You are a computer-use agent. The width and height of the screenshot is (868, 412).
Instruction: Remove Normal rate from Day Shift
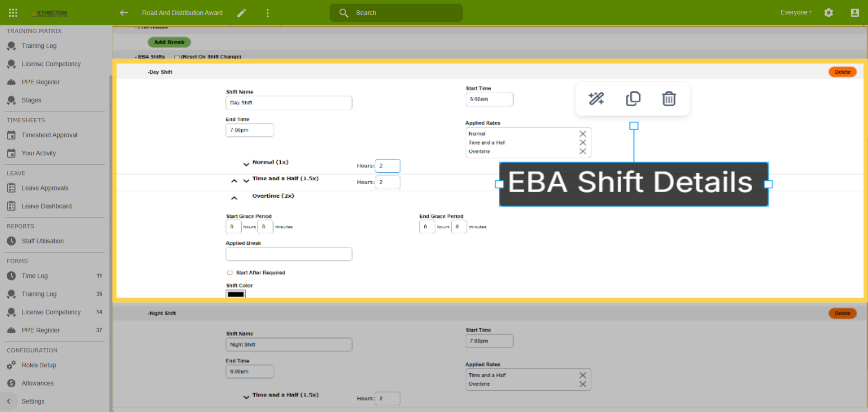(x=583, y=134)
